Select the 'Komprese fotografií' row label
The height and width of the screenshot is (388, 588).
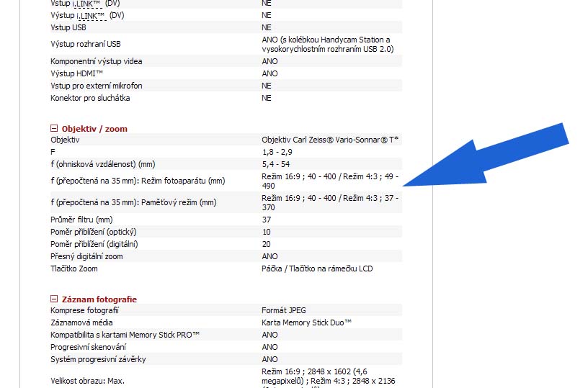(84, 310)
